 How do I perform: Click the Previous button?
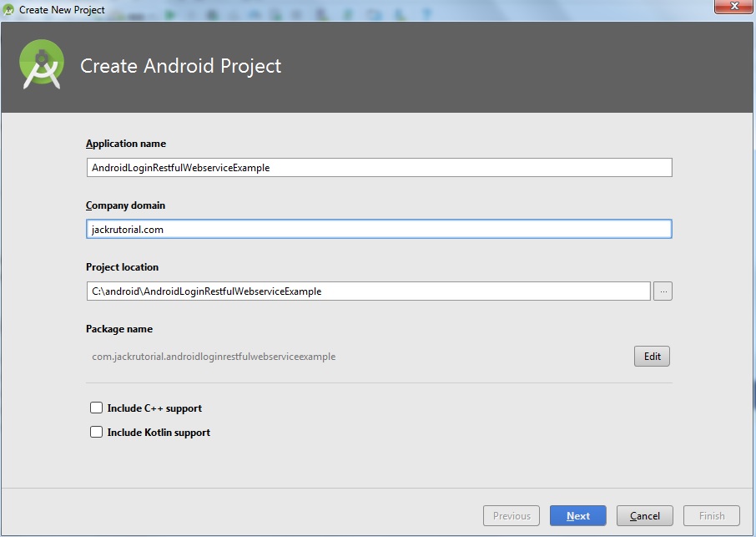511,515
